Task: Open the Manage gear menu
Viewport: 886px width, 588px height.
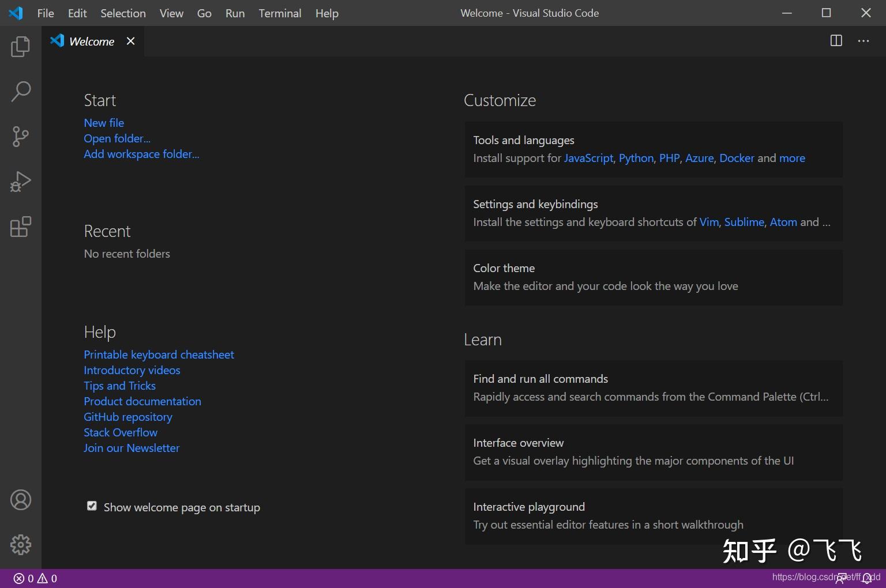Action: (21, 545)
